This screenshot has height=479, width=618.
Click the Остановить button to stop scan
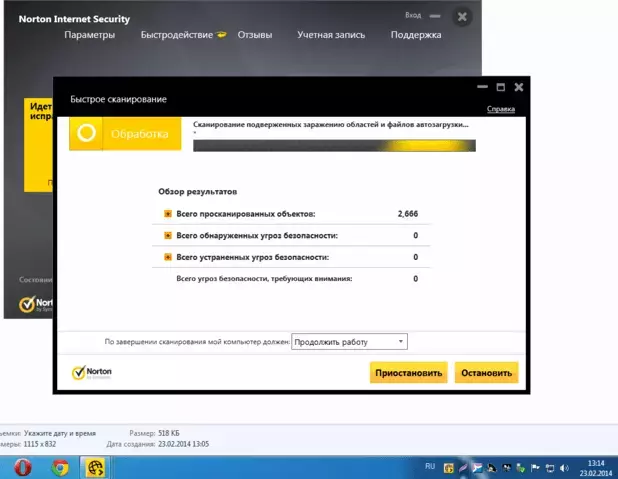click(486, 373)
